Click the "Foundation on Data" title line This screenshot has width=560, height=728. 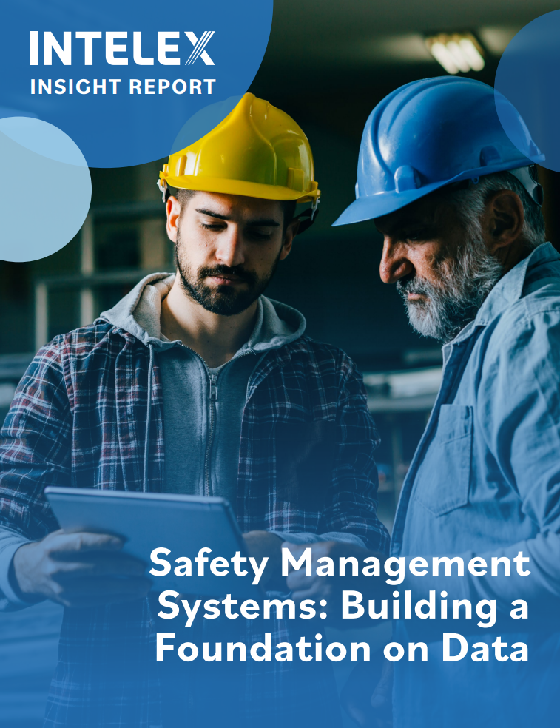click(x=341, y=648)
